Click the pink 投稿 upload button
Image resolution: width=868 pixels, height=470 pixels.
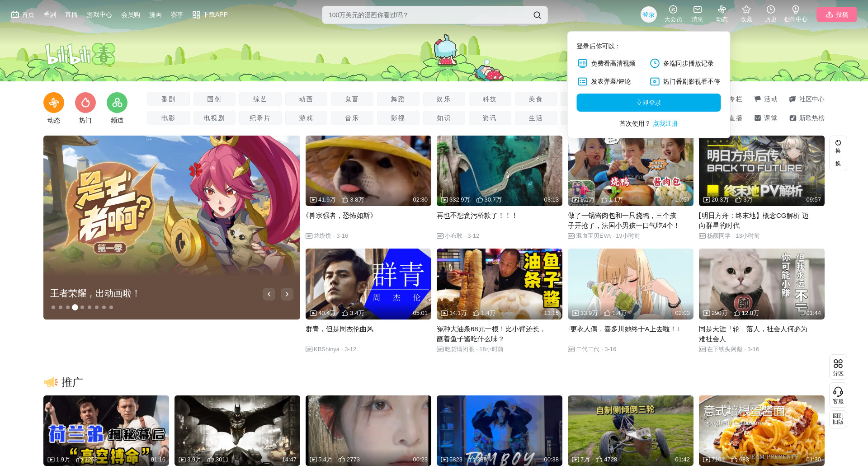pyautogui.click(x=837, y=14)
